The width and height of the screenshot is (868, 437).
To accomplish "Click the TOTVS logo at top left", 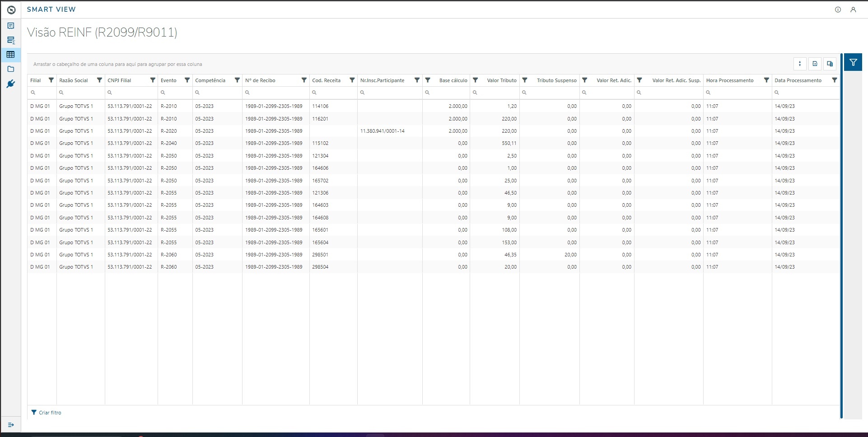I will tap(11, 9).
